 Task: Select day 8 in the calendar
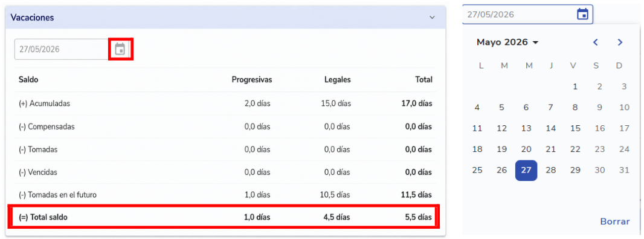pos(575,107)
